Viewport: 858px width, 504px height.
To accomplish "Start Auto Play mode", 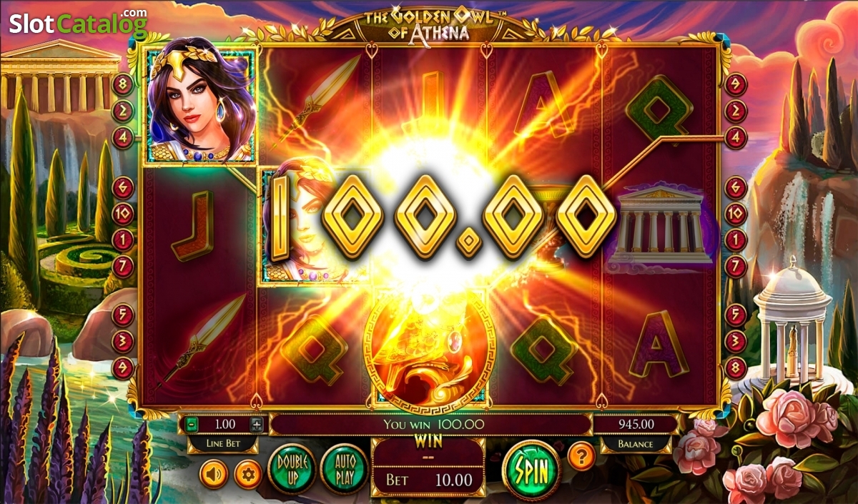I will pyautogui.click(x=344, y=469).
